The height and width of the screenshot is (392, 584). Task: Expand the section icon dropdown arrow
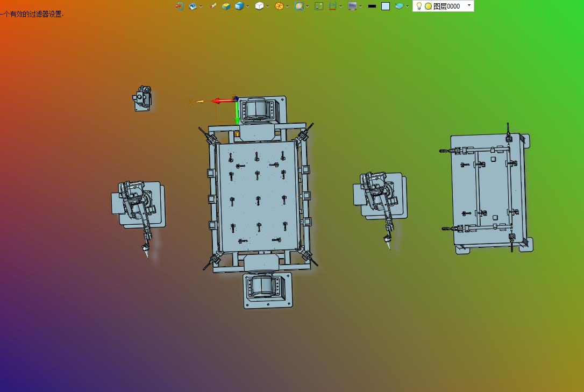click(x=340, y=6)
